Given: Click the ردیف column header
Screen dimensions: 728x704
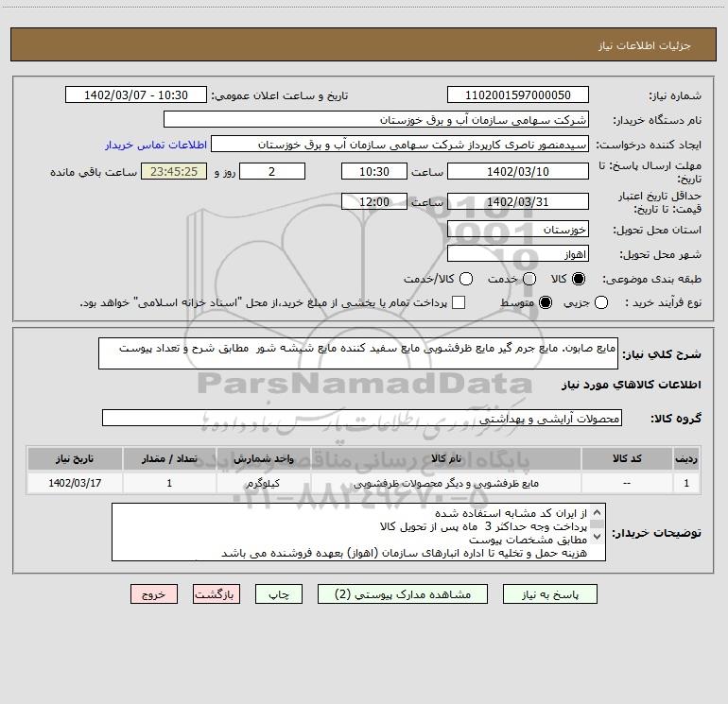Looking at the screenshot, I should tap(686, 458).
